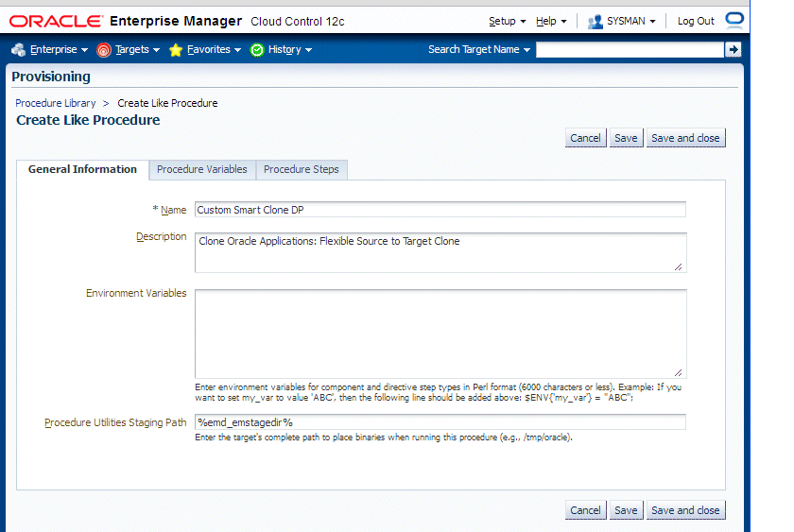Click the SYSMAN user icon
The image size is (794, 532).
point(595,22)
